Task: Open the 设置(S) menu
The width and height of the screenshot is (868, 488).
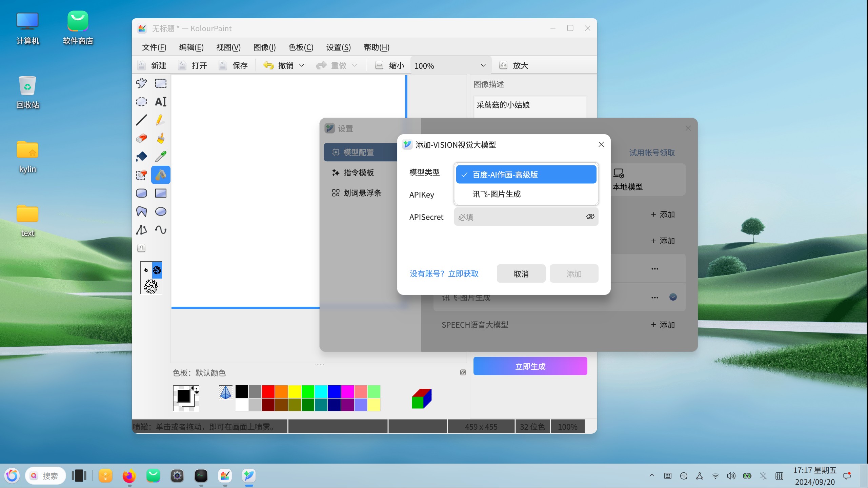Action: [339, 47]
